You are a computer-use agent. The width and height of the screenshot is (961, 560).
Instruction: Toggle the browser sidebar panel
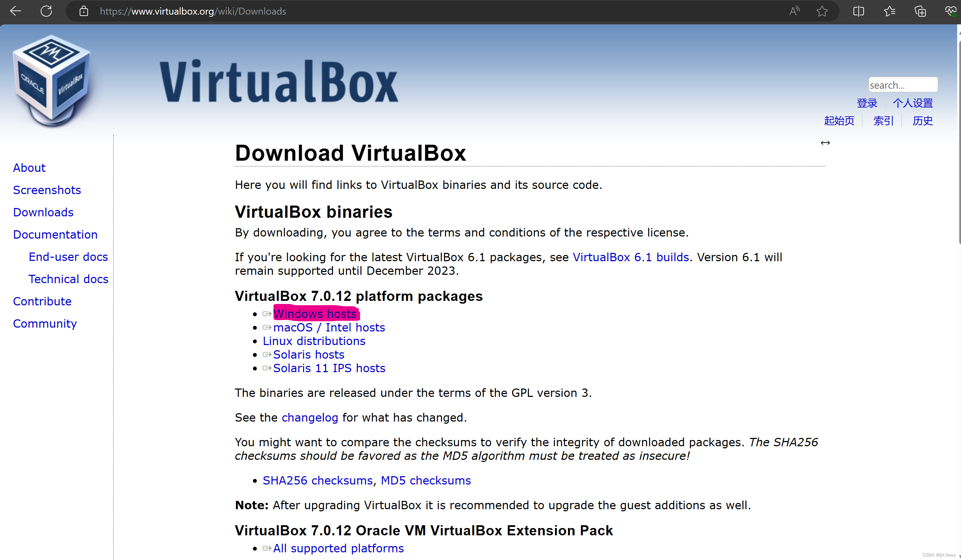[860, 11]
